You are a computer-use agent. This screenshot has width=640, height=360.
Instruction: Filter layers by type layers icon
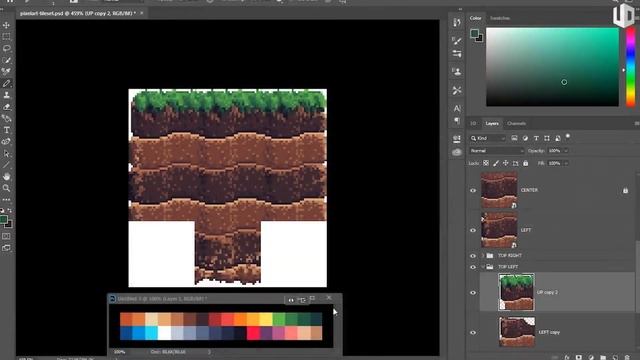click(x=536, y=138)
